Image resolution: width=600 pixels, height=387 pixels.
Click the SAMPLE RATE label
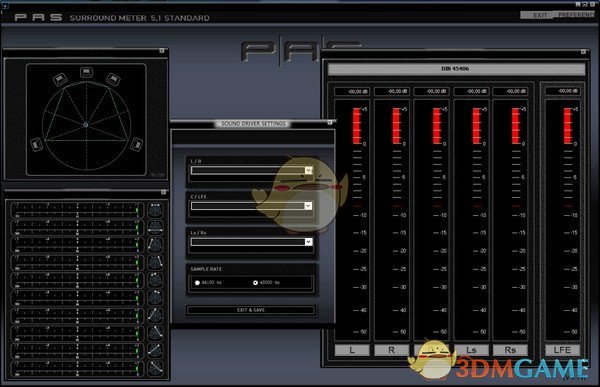click(206, 269)
